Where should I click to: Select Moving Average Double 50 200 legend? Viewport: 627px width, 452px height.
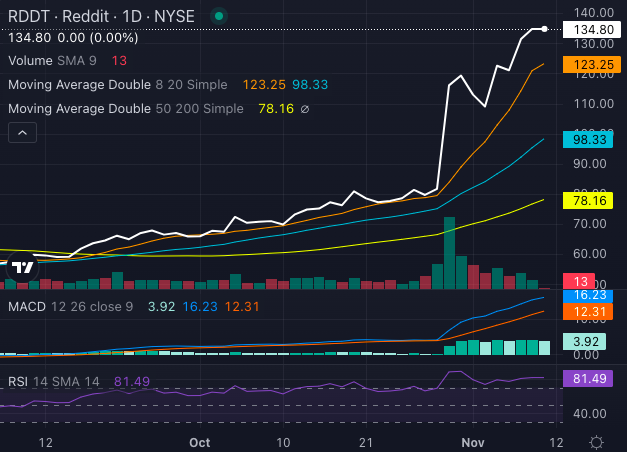[x=125, y=108]
